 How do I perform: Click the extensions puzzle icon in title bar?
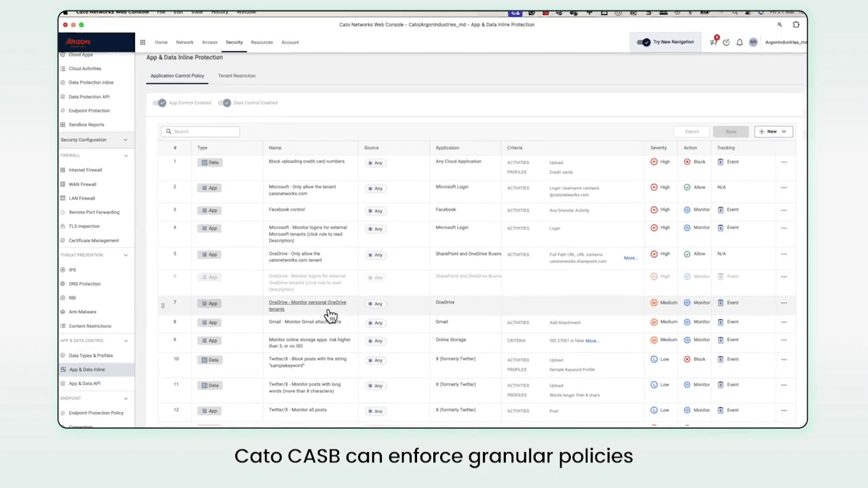[796, 24]
